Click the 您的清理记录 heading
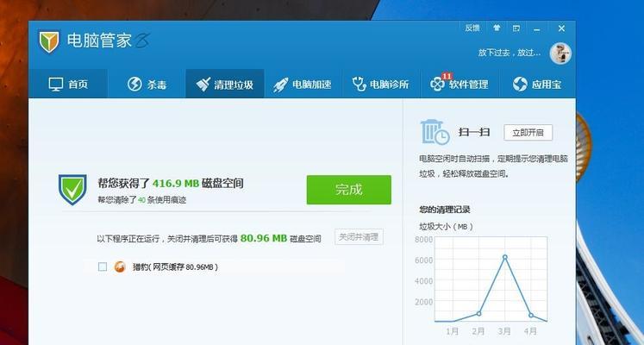Screen dimensions: 644x345 [x=444, y=210]
